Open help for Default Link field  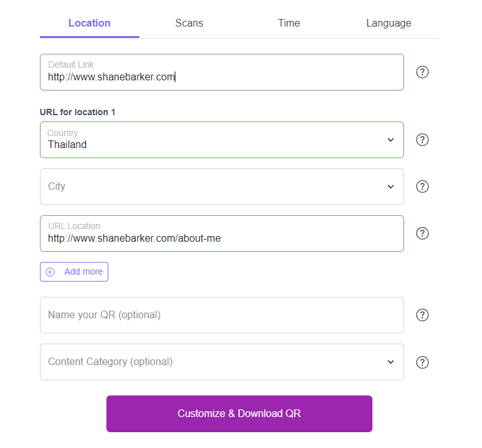tap(422, 72)
